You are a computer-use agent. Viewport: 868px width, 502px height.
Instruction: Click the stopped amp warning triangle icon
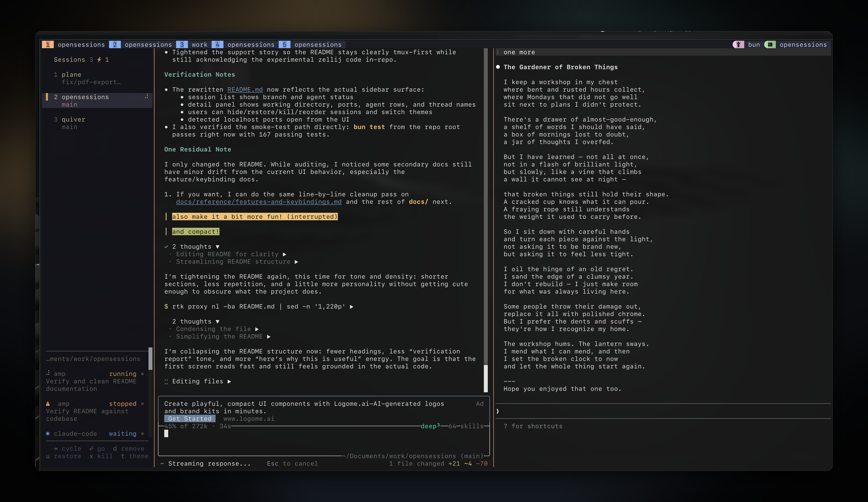(48, 404)
